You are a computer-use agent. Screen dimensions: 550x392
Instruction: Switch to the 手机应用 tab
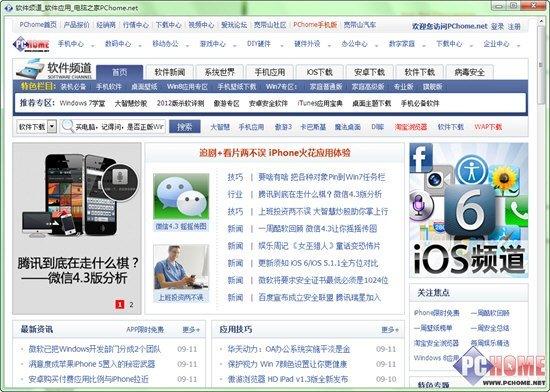pos(269,72)
